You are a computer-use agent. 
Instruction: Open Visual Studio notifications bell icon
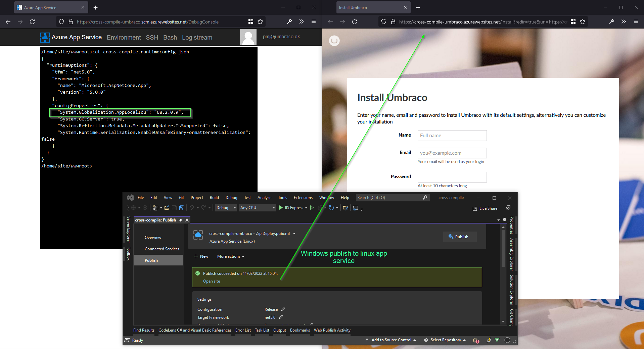point(476,340)
